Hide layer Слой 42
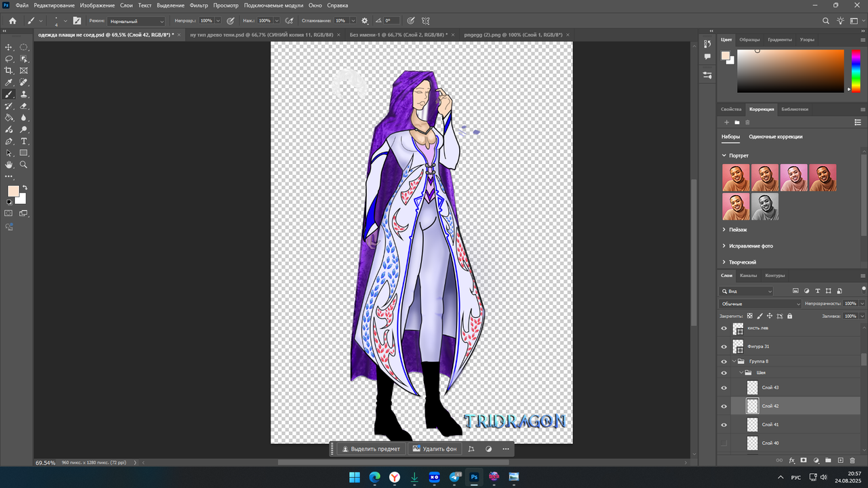868x488 pixels. 724,406
